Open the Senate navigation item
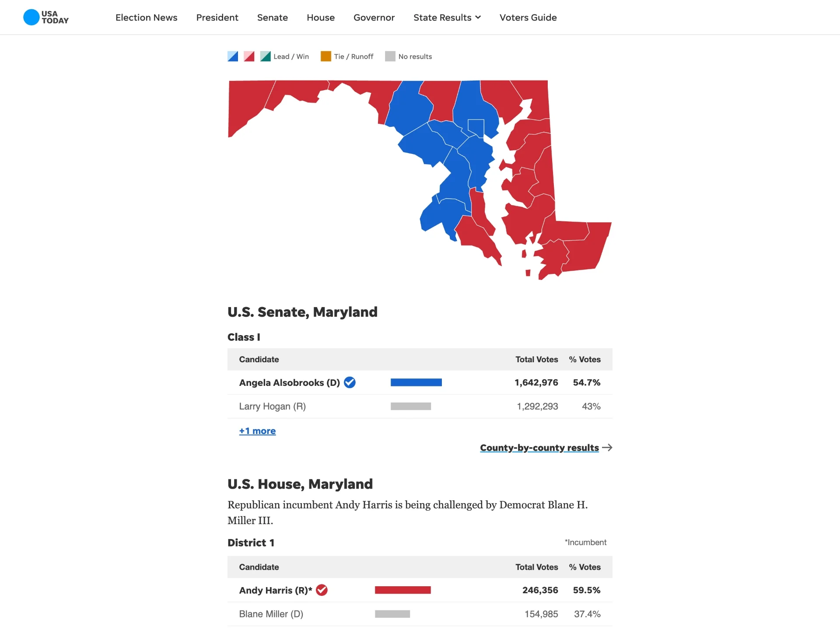The image size is (840, 630). tap(272, 17)
